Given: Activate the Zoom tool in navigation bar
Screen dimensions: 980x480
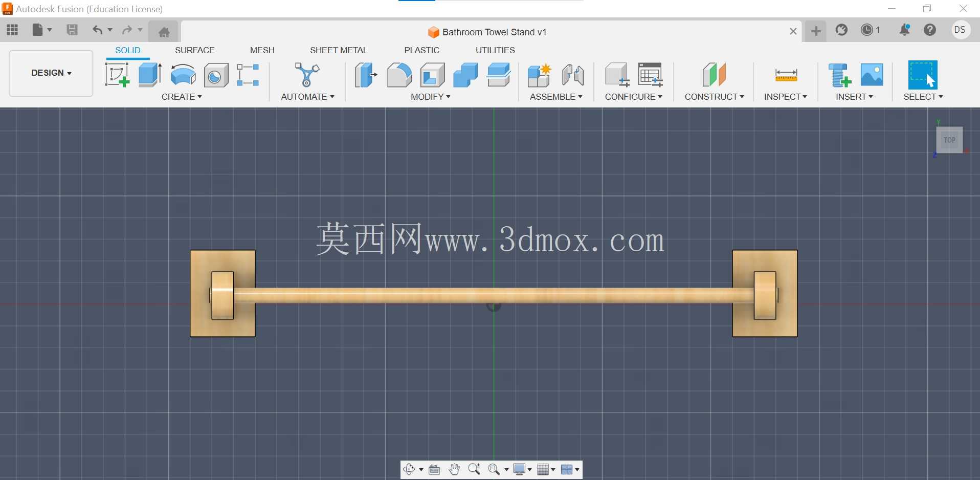Looking at the screenshot, I should click(474, 469).
